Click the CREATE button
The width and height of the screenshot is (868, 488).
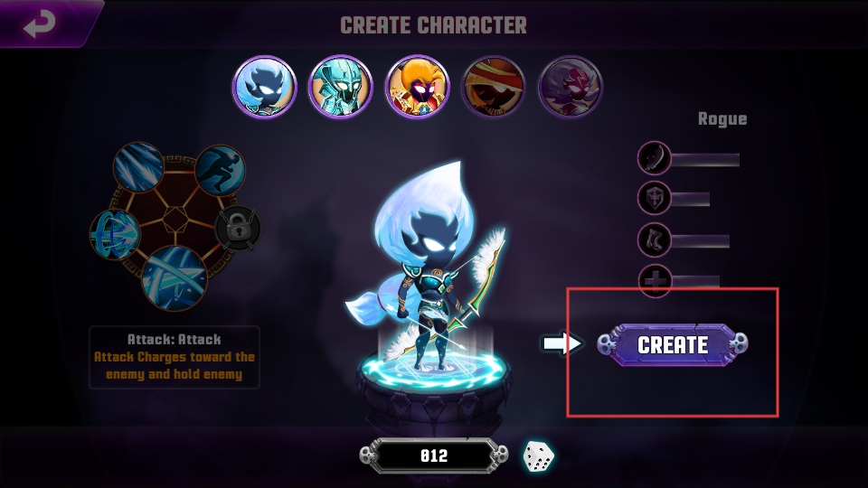tap(673, 344)
